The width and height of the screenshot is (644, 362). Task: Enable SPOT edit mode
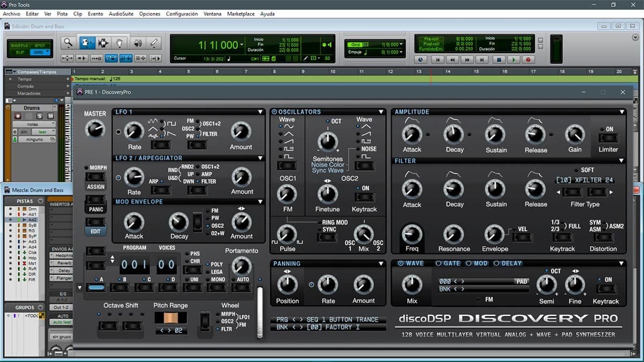[x=40, y=46]
